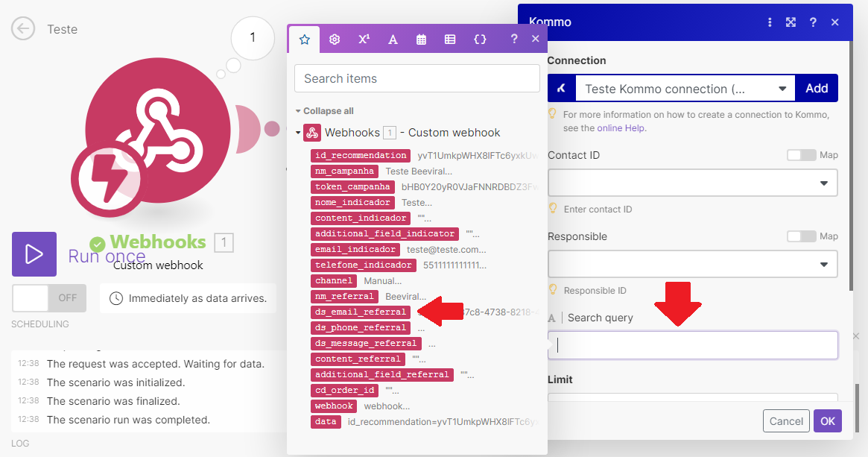Toggle Map switch for Contact ID
This screenshot has width=868, height=457.
tap(801, 155)
